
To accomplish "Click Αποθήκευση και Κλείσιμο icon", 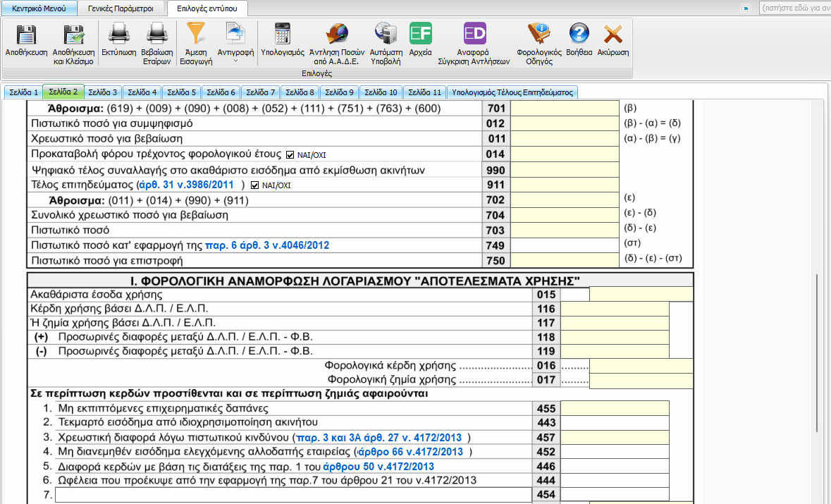I will pyautogui.click(x=73, y=35).
